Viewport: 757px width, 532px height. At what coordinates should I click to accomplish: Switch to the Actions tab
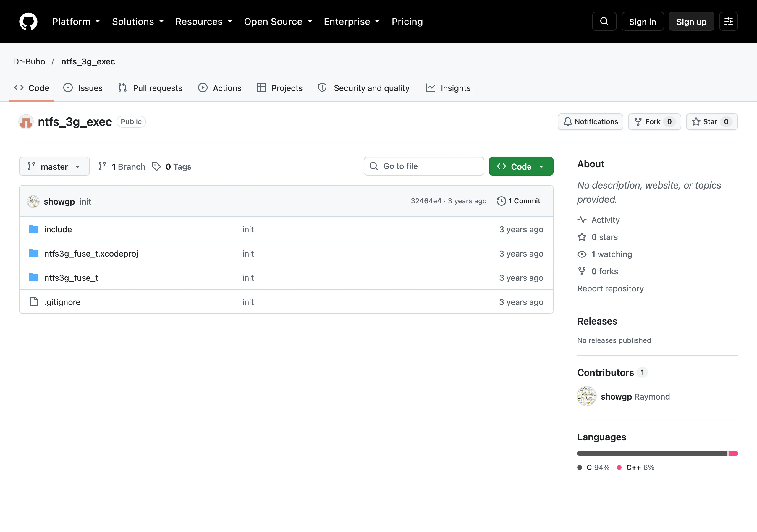[x=220, y=88]
